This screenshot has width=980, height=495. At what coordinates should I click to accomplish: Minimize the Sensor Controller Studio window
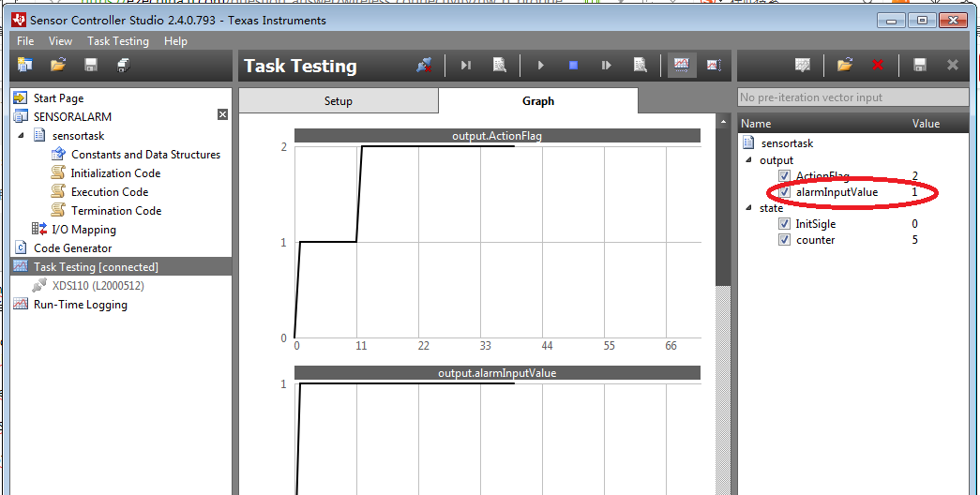click(891, 21)
